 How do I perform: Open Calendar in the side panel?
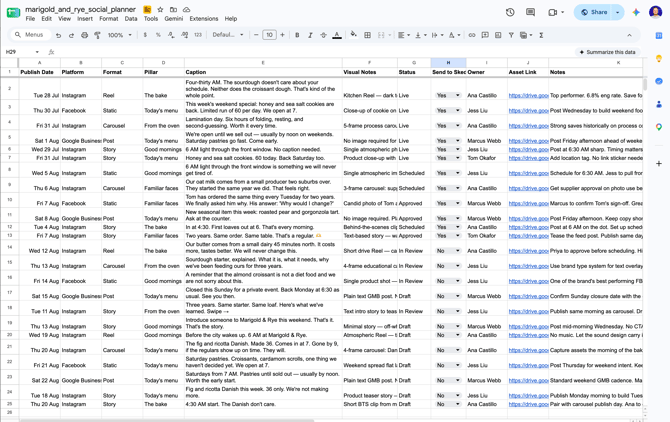659,36
